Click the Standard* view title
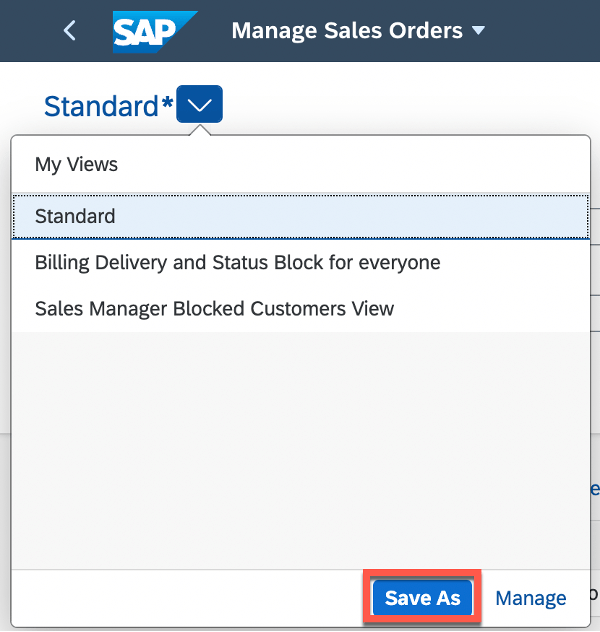 [108, 106]
